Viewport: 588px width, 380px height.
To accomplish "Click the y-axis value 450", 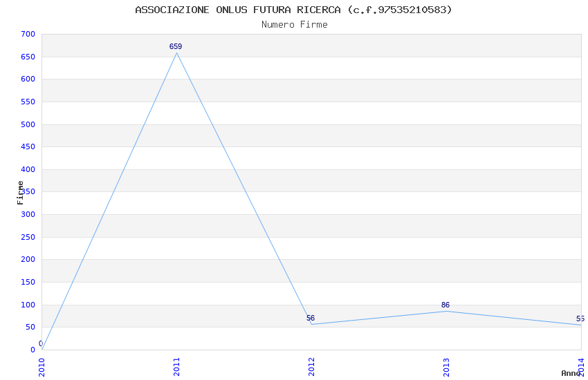I will pyautogui.click(x=28, y=146).
